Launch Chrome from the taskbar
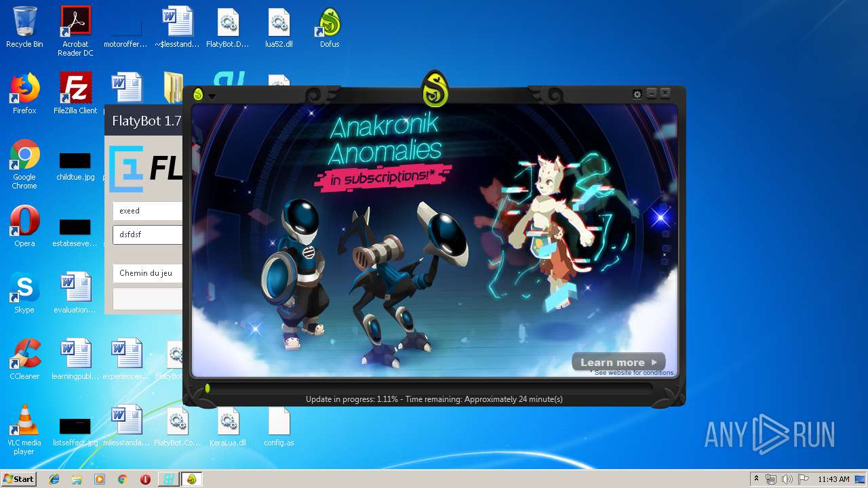 click(122, 479)
